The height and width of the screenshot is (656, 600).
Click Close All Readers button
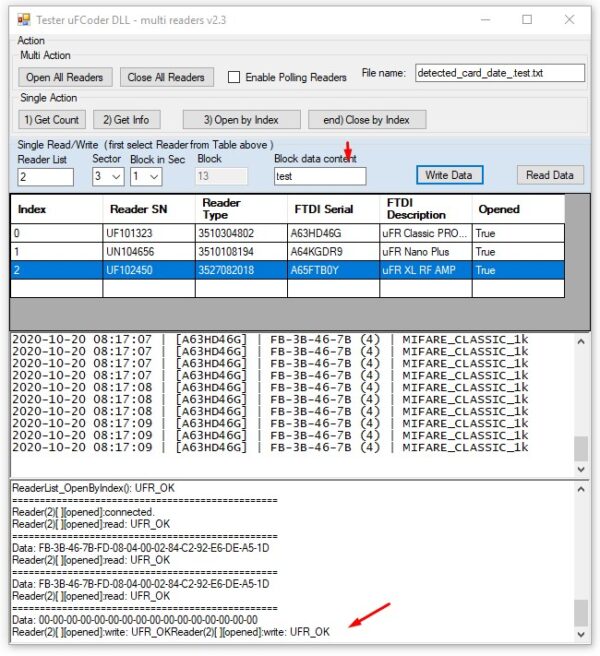coord(167,77)
